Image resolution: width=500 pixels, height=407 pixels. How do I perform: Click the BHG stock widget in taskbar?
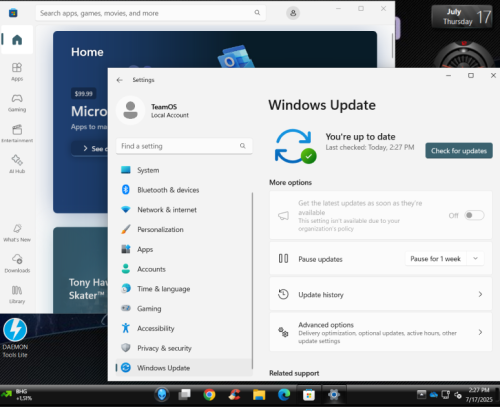(x=17, y=395)
